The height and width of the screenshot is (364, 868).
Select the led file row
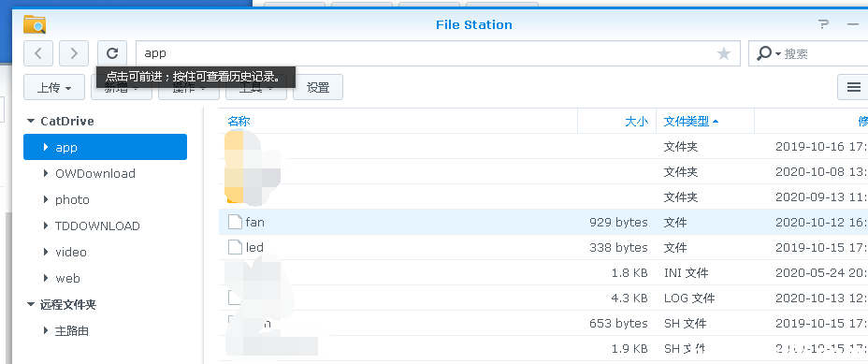(543, 247)
